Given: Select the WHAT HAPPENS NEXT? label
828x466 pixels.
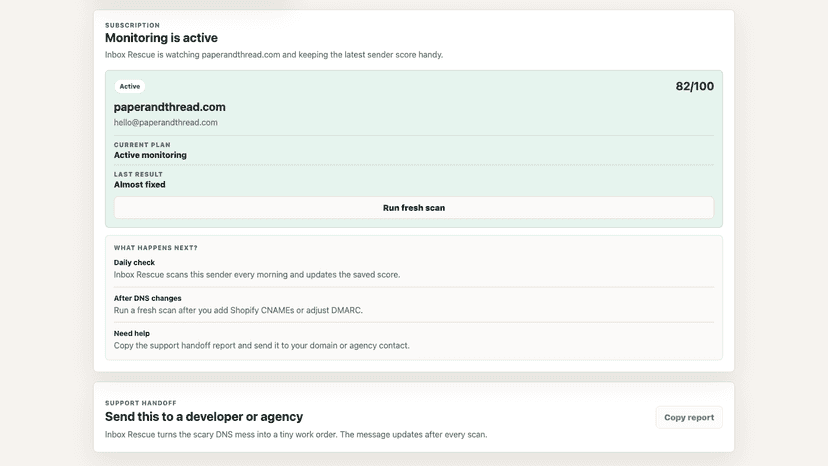Looking at the screenshot, I should tap(156, 248).
